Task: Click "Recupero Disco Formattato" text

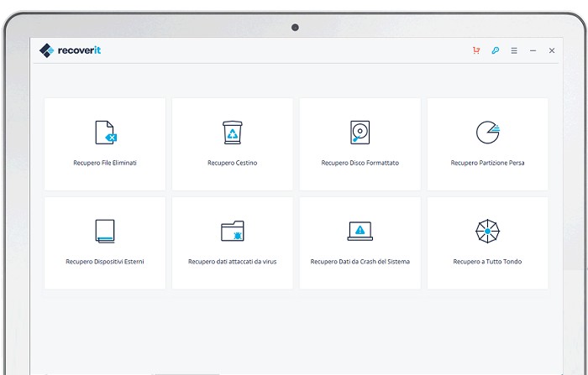Action: pos(360,163)
